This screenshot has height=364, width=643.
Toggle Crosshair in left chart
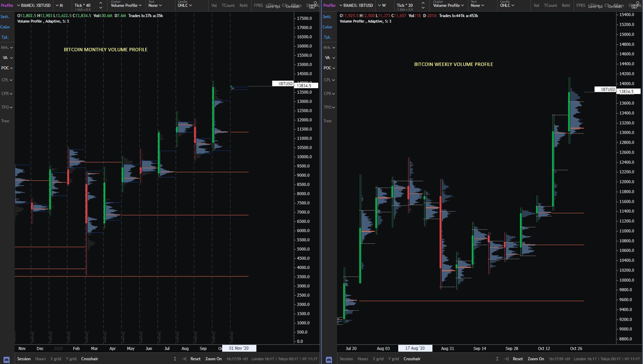click(x=90, y=359)
